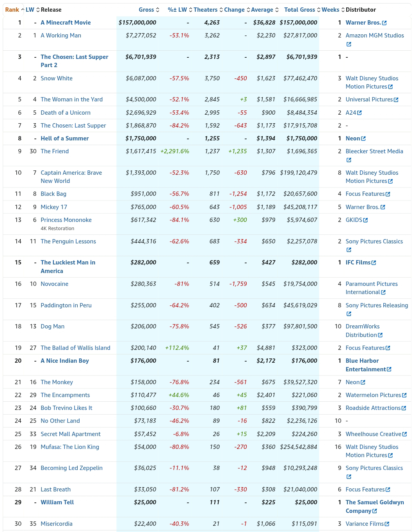Image resolution: width=413 pixels, height=532 pixels.
Task: Open A Minecraft Movie release page
Action: click(x=66, y=23)
